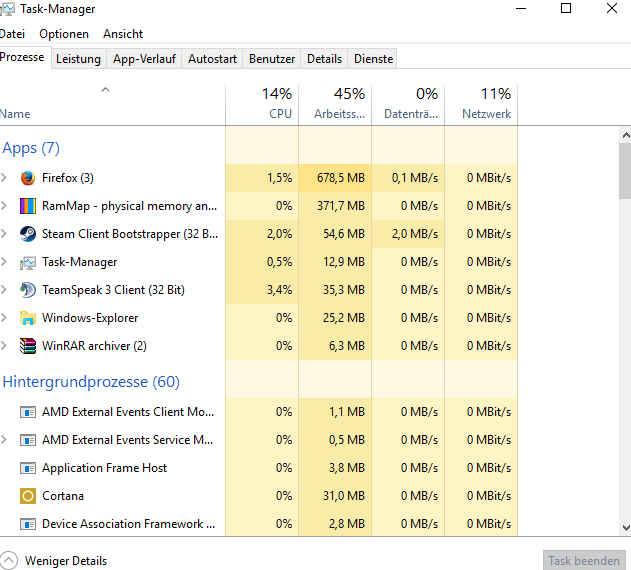Screen dimensions: 631x570
Task: Open the Ansicht menu
Action: click(123, 34)
